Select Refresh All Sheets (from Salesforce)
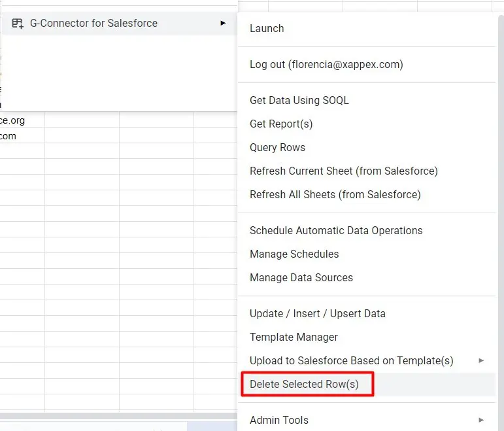This screenshot has height=431, width=504. [x=367, y=194]
